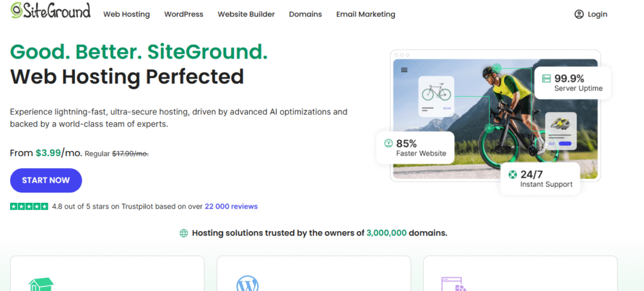Click the WordPress logo icon in middle card
This screenshot has width=644, height=291.
point(248,284)
